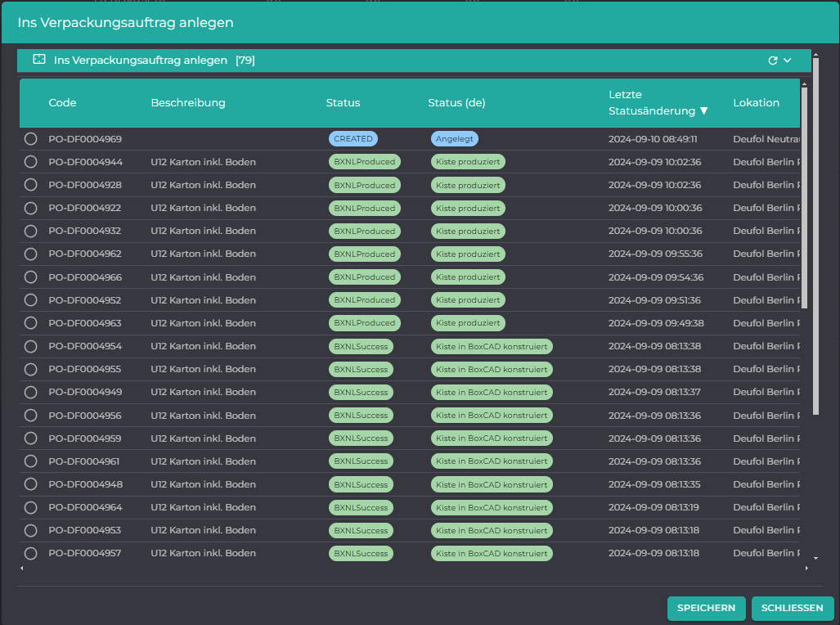Click the code PO-DF0004964

coord(85,507)
